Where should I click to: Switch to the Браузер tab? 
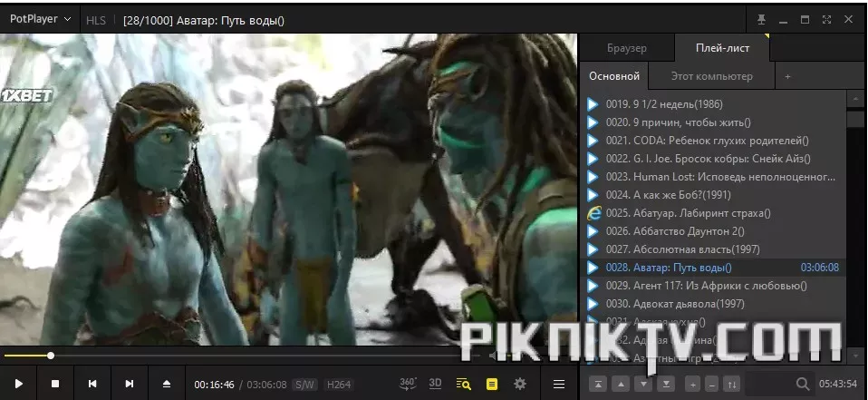click(627, 48)
